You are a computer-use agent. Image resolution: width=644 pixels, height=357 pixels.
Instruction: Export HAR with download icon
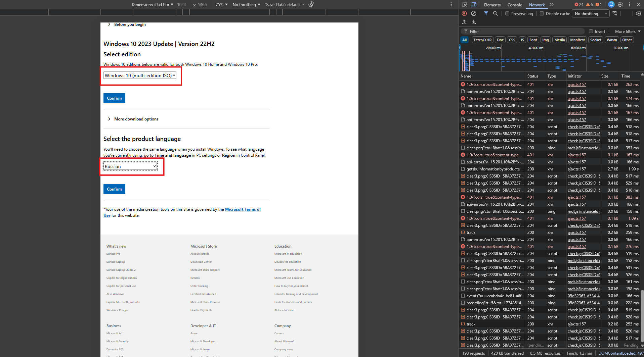click(x=474, y=22)
